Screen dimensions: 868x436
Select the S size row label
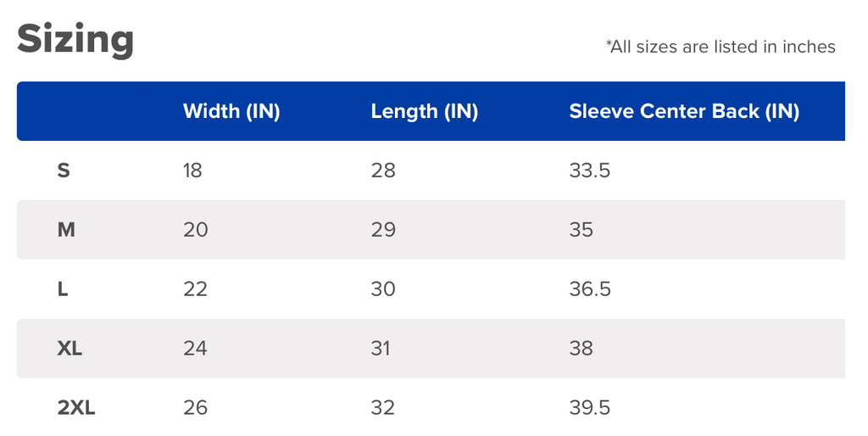point(64,170)
